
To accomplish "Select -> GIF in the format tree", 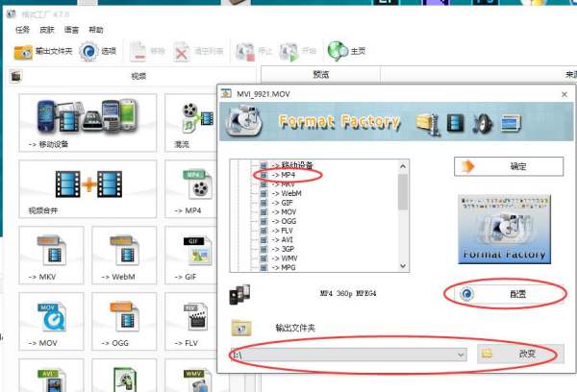I will pos(282,203).
